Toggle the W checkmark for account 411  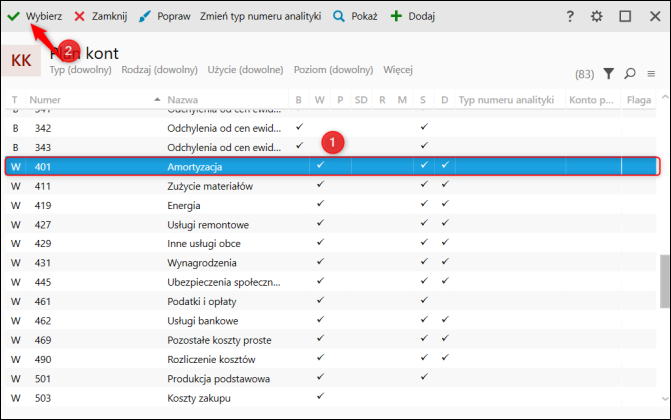(320, 186)
